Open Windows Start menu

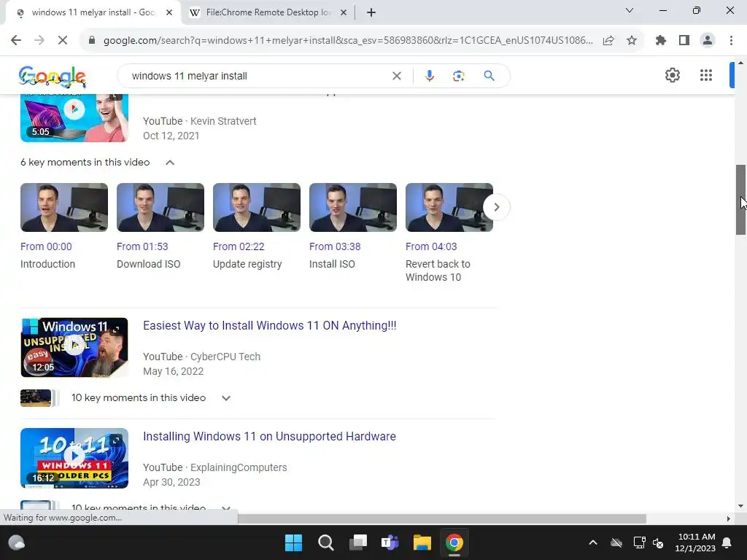tap(293, 542)
